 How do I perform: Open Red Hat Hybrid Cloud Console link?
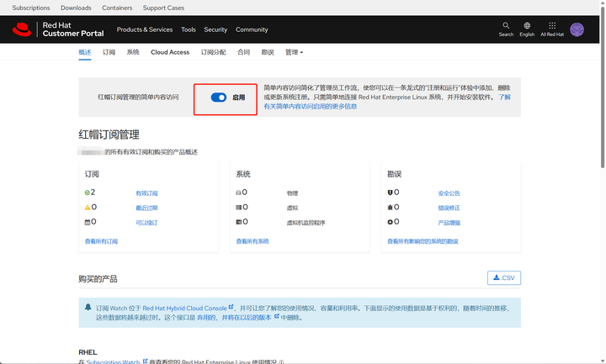(x=184, y=308)
